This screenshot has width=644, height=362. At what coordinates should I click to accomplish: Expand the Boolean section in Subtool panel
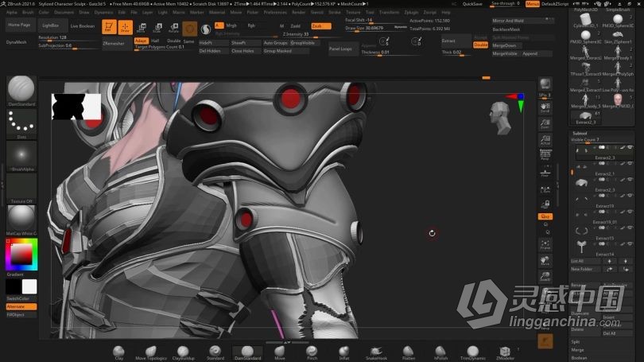point(579,358)
